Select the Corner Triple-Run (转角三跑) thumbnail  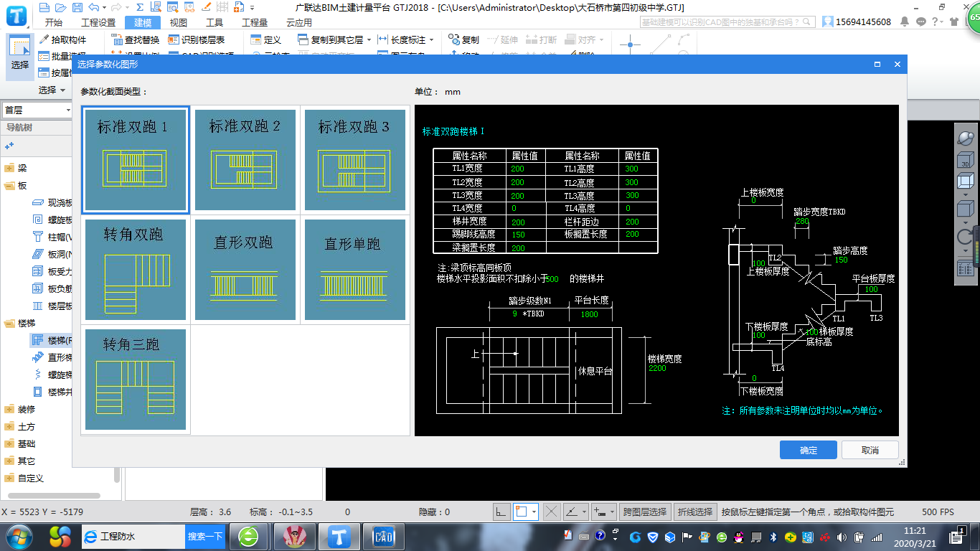click(x=136, y=380)
